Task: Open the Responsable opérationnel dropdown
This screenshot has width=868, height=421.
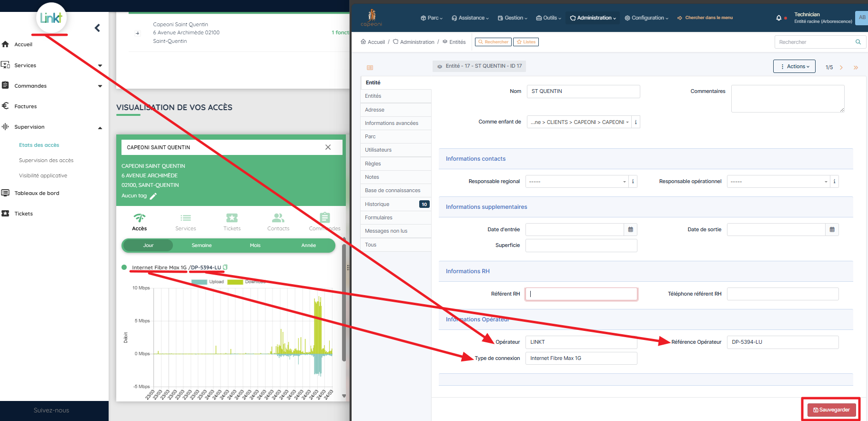Action: click(x=778, y=182)
